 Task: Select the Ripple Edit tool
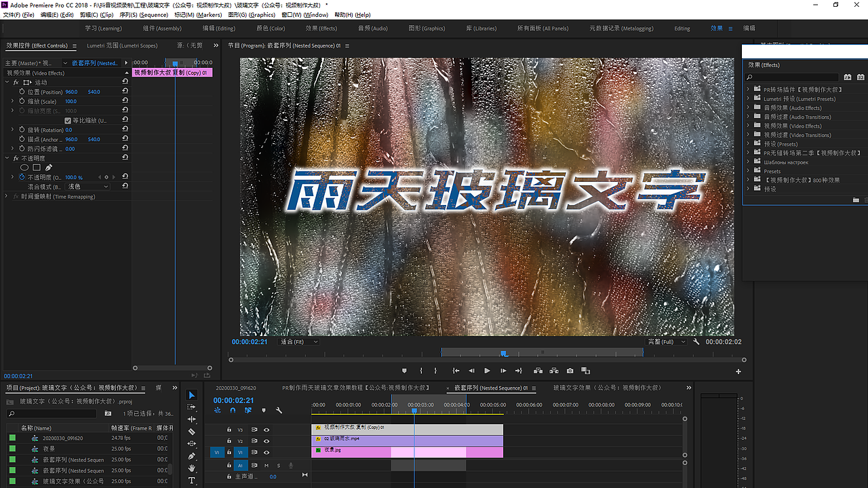click(x=191, y=419)
